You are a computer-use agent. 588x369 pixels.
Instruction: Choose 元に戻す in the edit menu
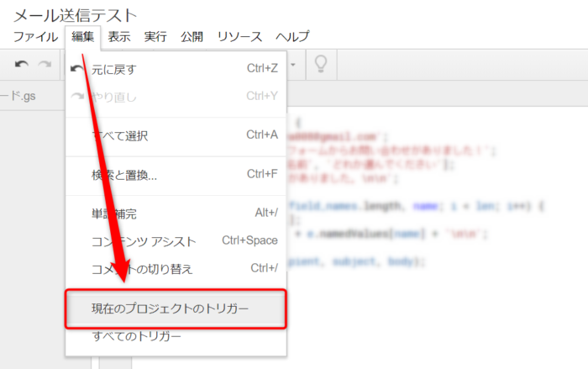click(113, 69)
